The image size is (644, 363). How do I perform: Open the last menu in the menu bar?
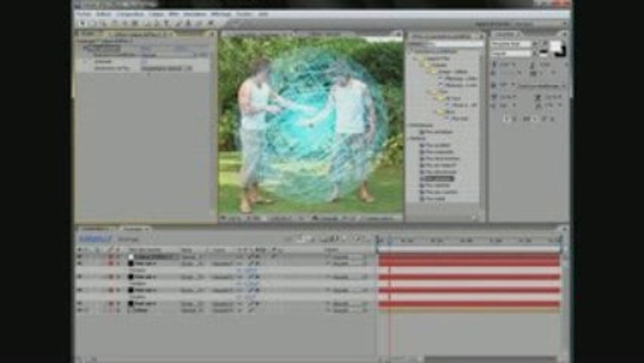(263, 14)
